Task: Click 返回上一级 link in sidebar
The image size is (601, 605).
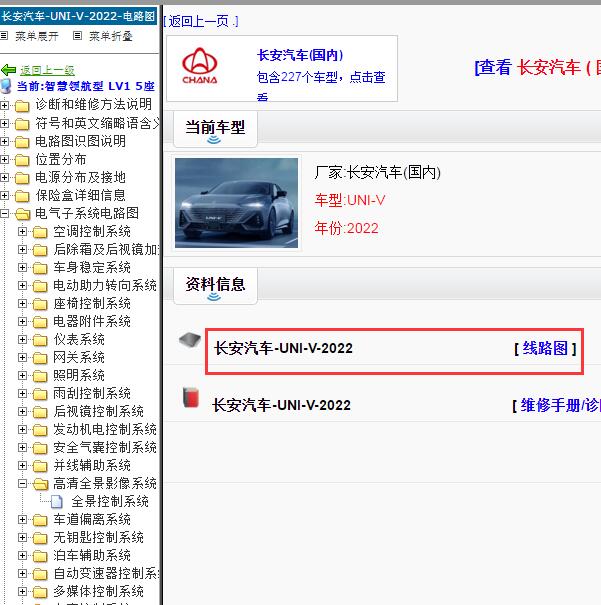Action: [x=47, y=70]
